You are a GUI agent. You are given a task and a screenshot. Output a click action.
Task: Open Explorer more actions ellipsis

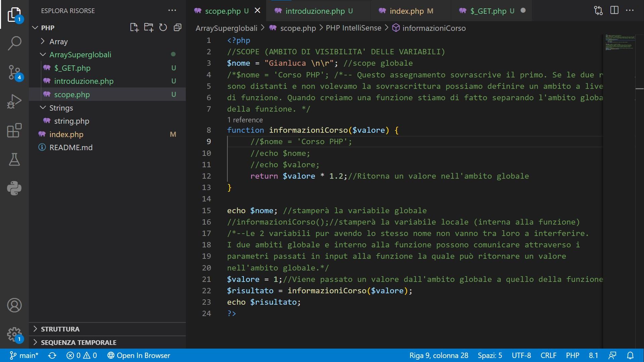tap(172, 10)
